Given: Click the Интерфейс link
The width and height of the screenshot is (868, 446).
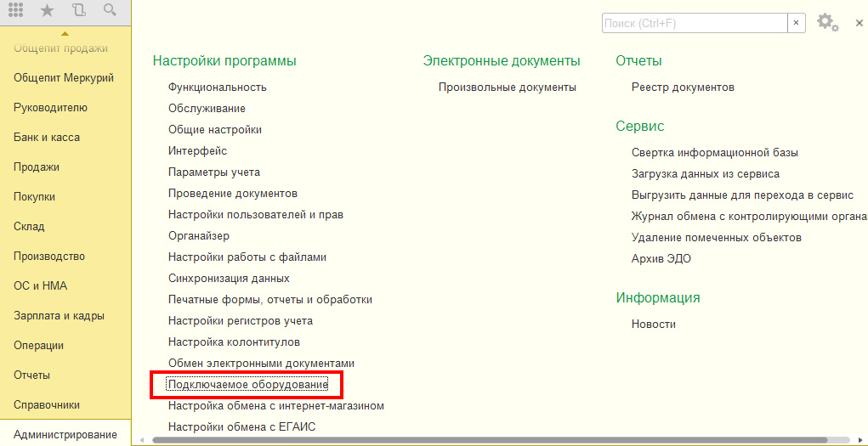Looking at the screenshot, I should coord(197,151).
